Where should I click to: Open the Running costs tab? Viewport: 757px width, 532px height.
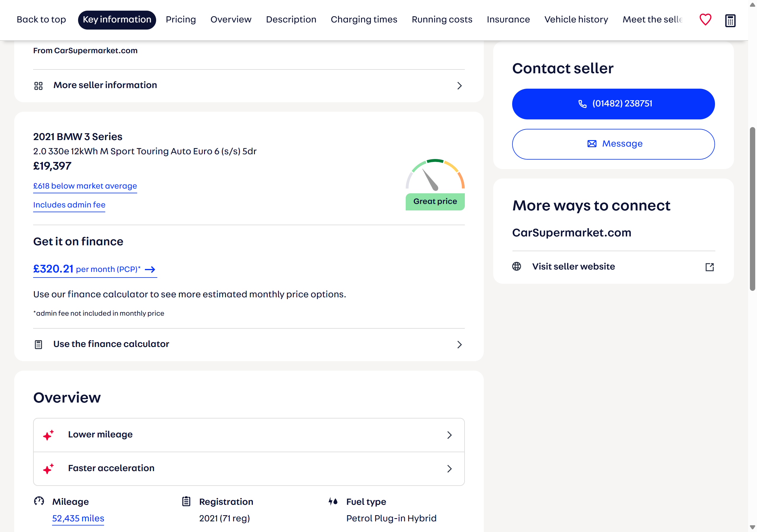[442, 20]
